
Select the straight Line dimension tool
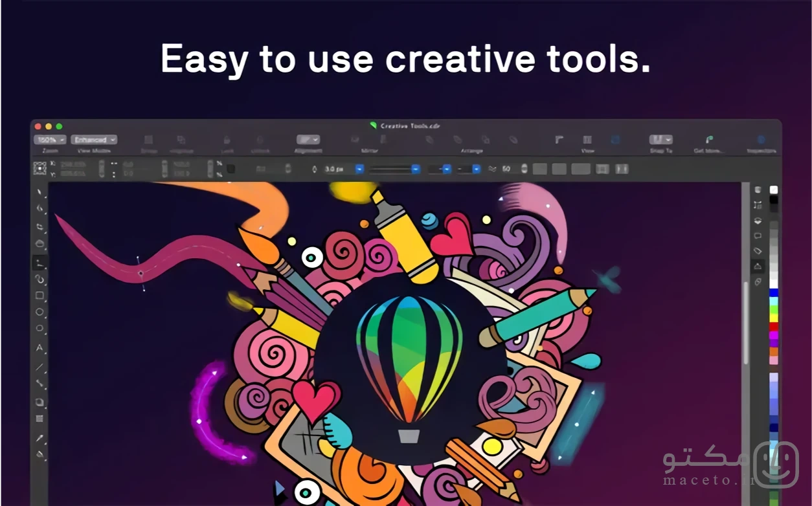(40, 367)
